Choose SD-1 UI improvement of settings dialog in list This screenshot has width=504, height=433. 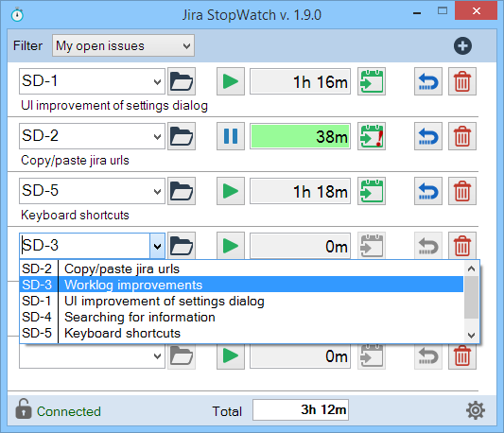[241, 301]
